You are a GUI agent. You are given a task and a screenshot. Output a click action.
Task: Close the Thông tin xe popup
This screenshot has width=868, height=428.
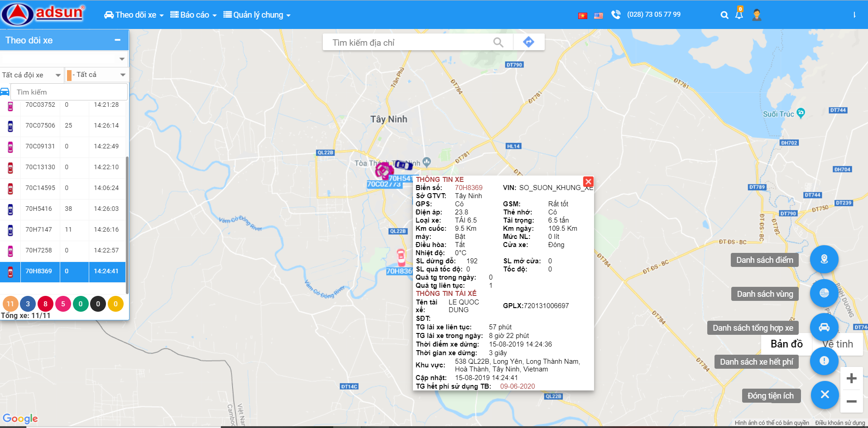[588, 182]
